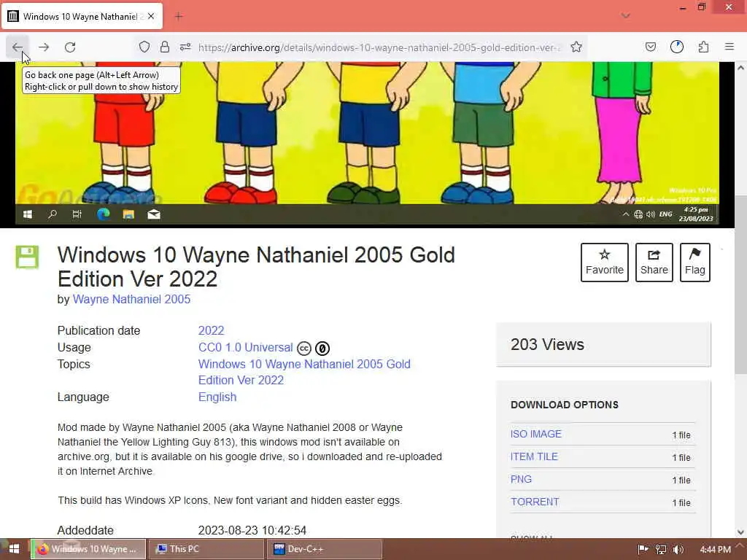Open the network tray icon
Screen dimensions: 747x560
tap(661, 550)
